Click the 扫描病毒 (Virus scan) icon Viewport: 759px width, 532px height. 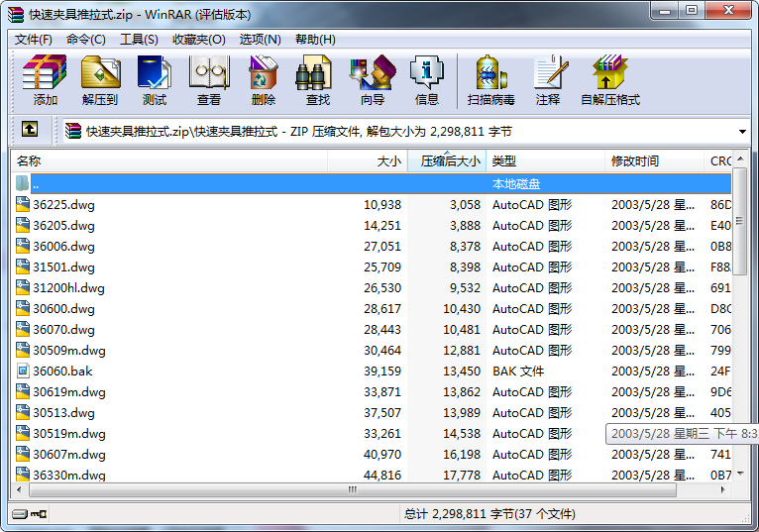tap(491, 72)
